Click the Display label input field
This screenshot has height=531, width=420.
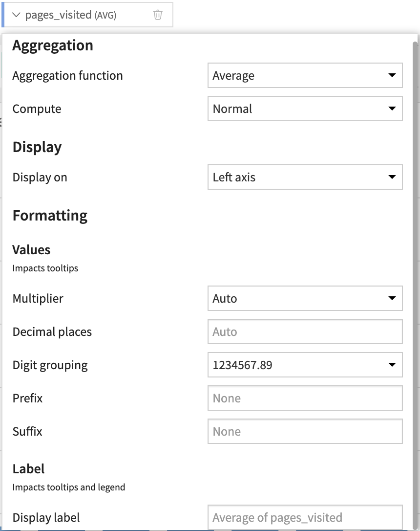305,517
